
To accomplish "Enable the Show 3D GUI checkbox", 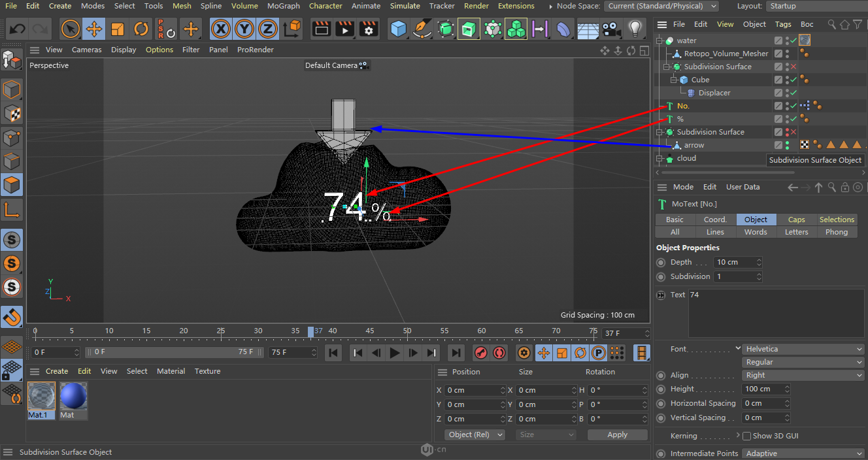I will (746, 436).
